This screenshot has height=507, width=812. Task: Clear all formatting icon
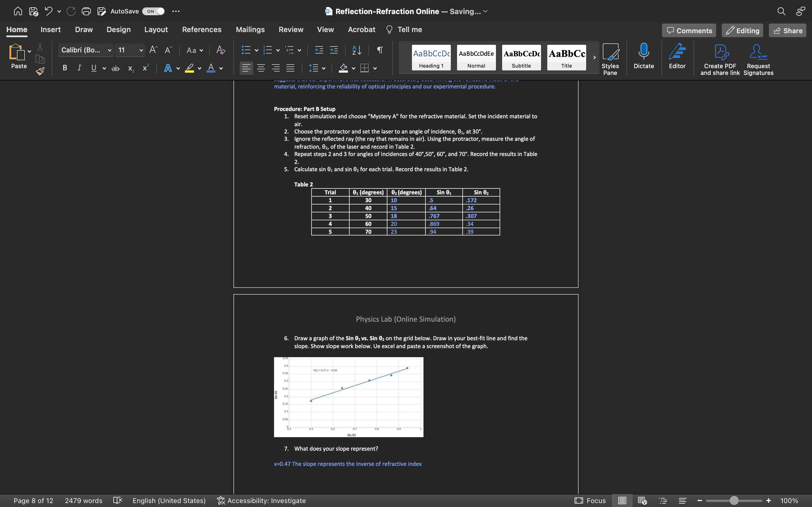pyautogui.click(x=220, y=50)
